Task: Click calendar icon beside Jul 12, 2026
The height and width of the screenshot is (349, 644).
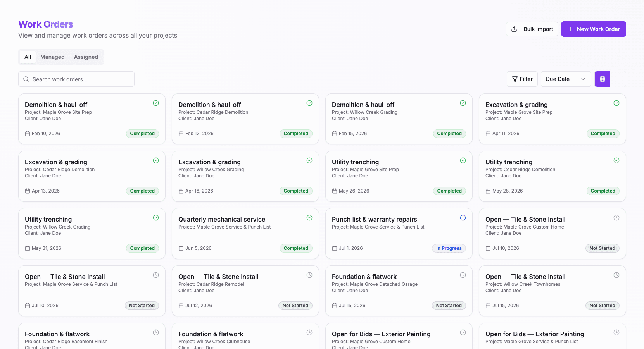Action: point(181,306)
